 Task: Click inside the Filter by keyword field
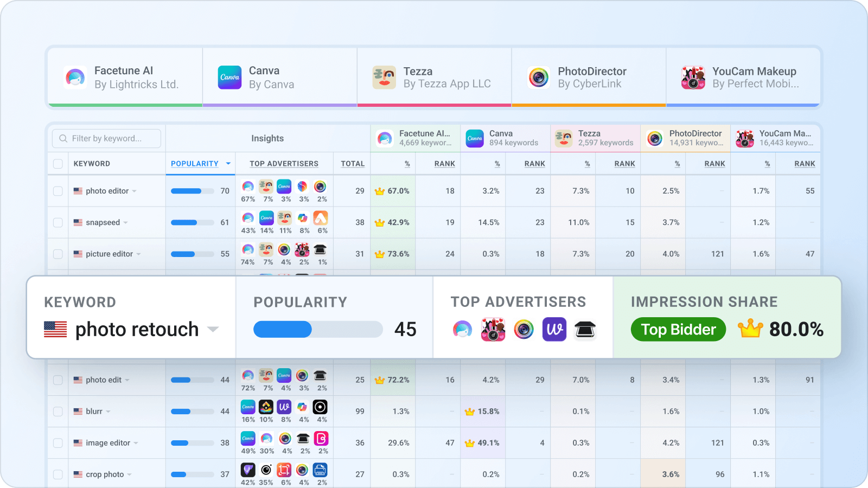[106, 138]
